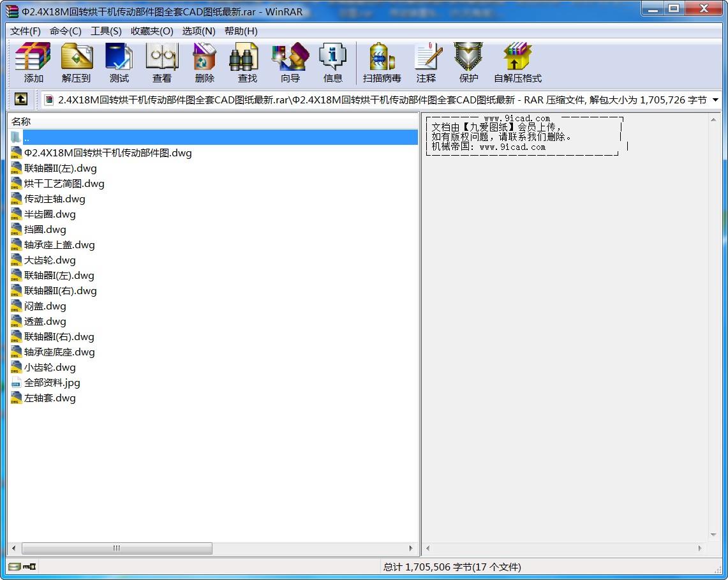Start 扫描病毒 (Virus Scan)
Image resolution: width=728 pixels, height=580 pixels.
point(382,63)
